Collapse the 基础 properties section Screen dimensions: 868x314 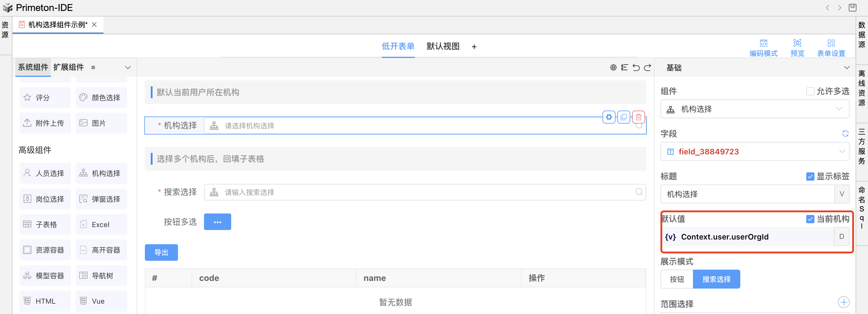(846, 68)
